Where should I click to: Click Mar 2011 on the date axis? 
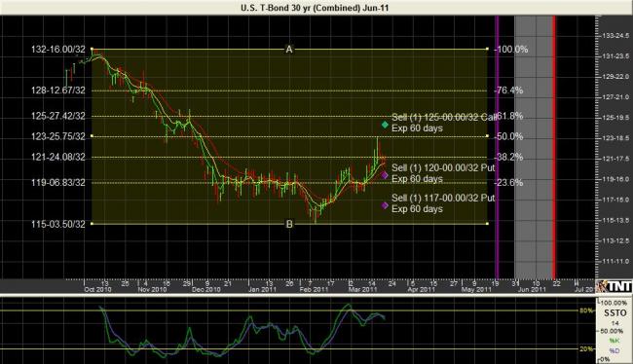click(363, 289)
